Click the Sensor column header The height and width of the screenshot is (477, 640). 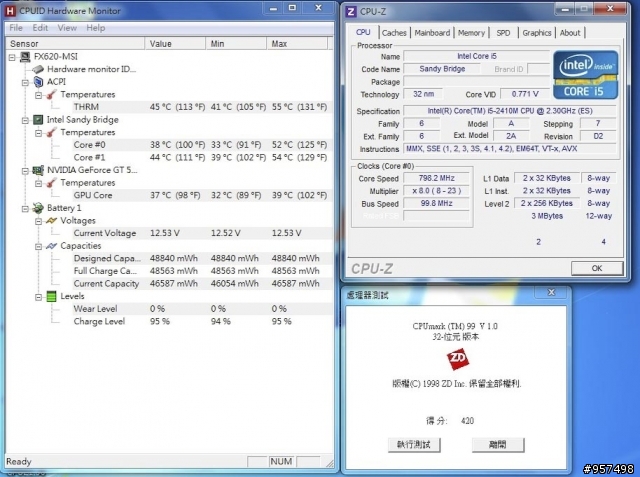75,43
